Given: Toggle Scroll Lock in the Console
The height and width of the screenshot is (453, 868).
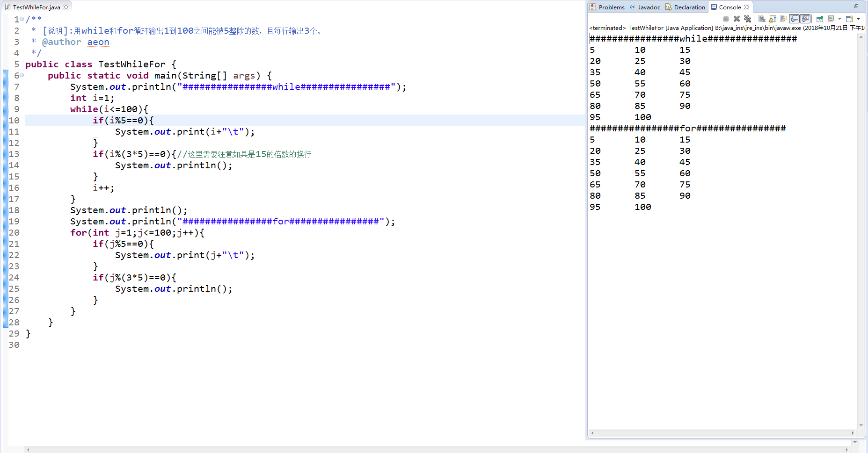Looking at the screenshot, I should coord(773,19).
